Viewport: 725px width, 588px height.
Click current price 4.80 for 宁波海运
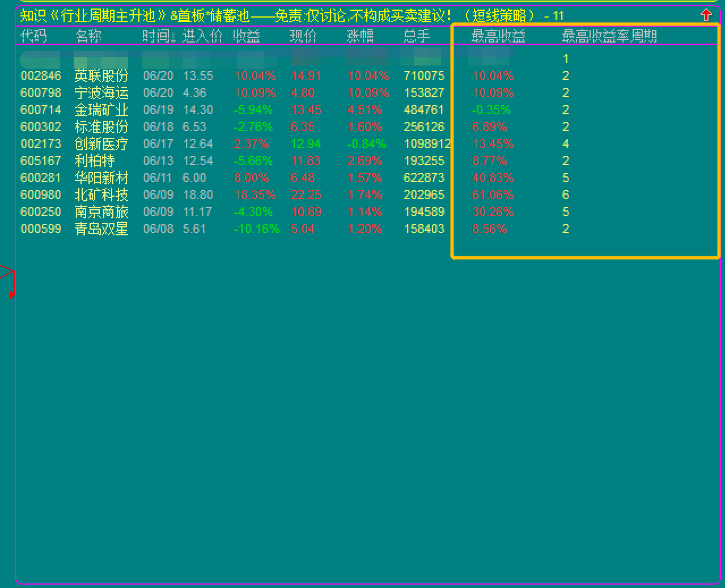[x=302, y=93]
